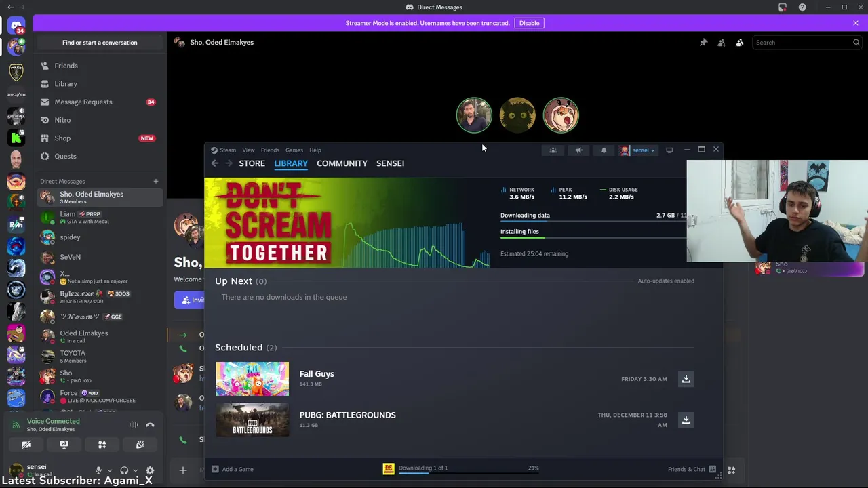This screenshot has height=488, width=868.
Task: Go forward with Steam's right arrow
Action: tap(229, 163)
